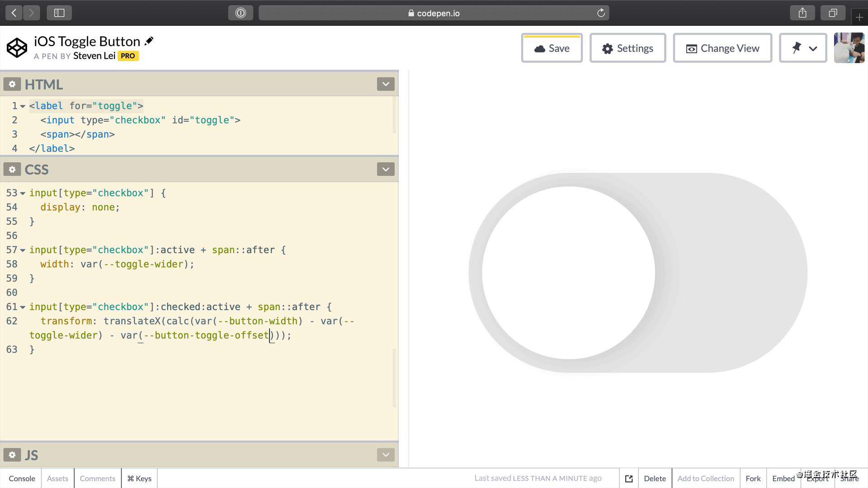Fold CSS line 57 rule block
This screenshot has width=868, height=488.
click(23, 250)
